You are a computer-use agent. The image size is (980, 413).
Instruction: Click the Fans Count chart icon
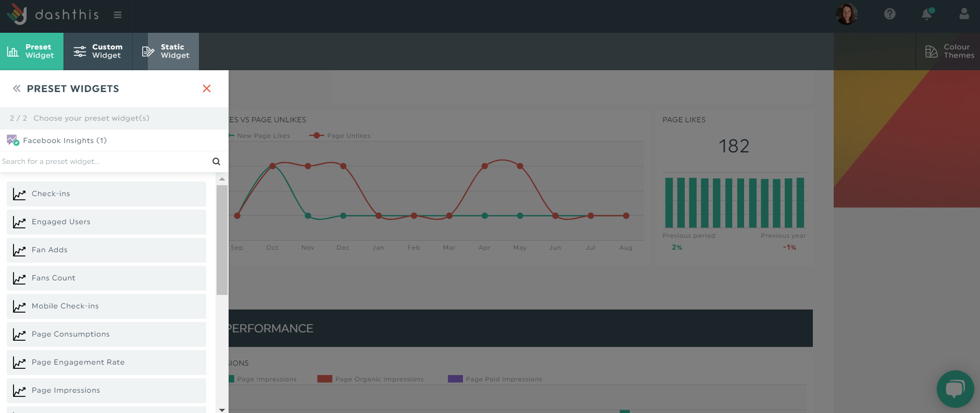(19, 278)
